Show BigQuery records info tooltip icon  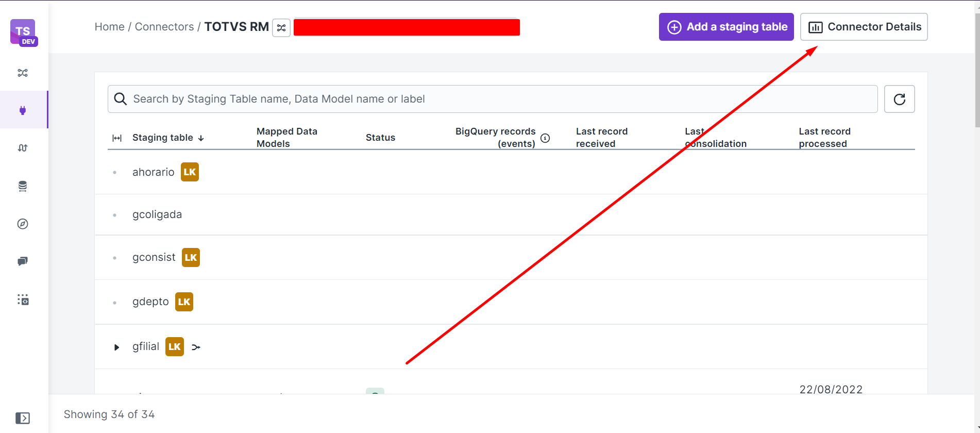click(545, 138)
